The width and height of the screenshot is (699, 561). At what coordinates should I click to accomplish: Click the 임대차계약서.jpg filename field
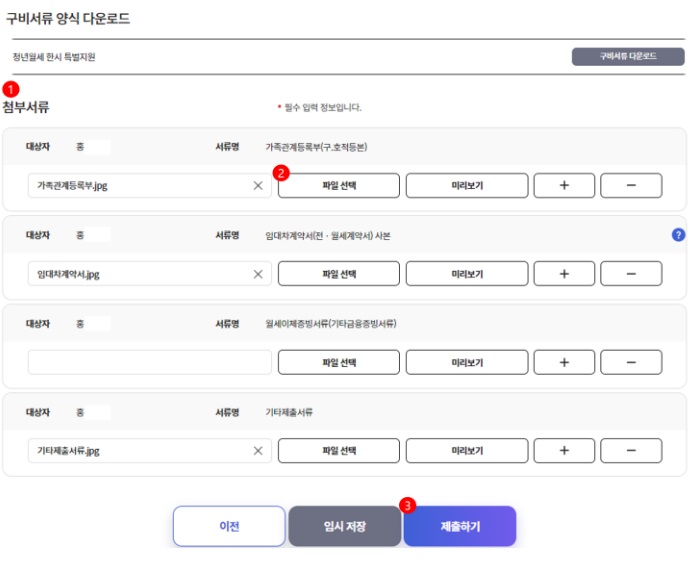(150, 274)
